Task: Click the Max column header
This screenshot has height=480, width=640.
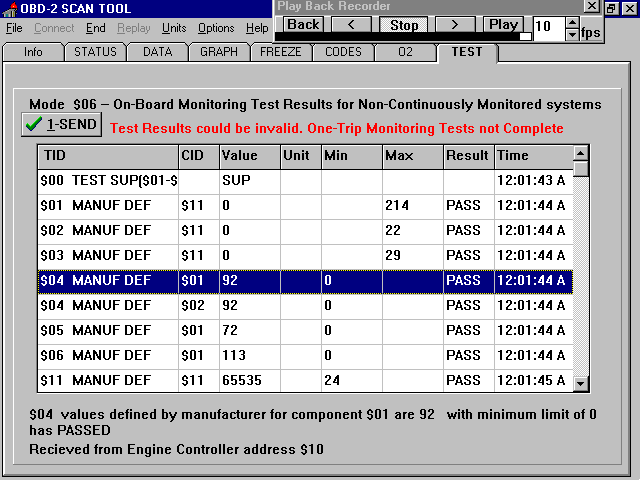Action: coord(413,156)
